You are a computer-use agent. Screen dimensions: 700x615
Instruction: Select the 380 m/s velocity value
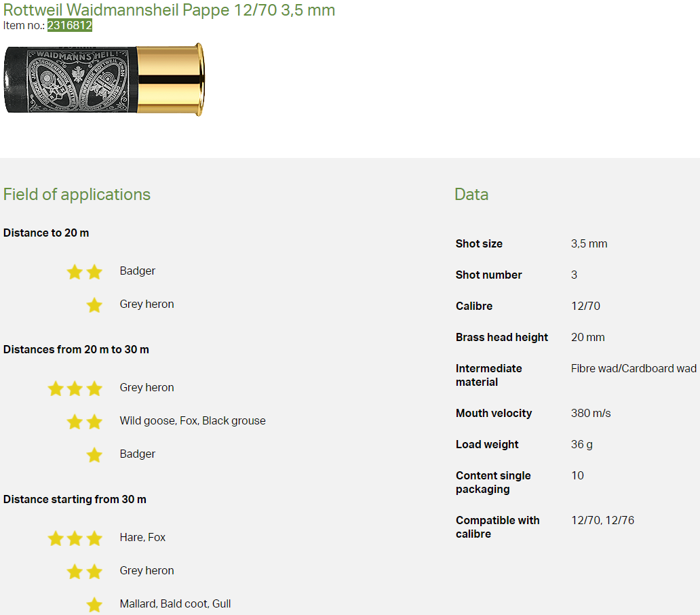click(591, 413)
